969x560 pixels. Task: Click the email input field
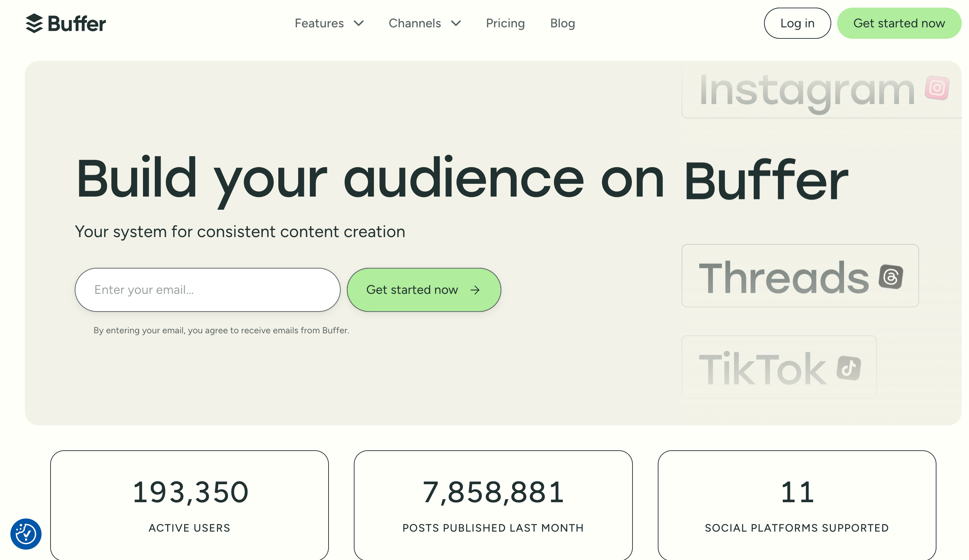click(208, 289)
